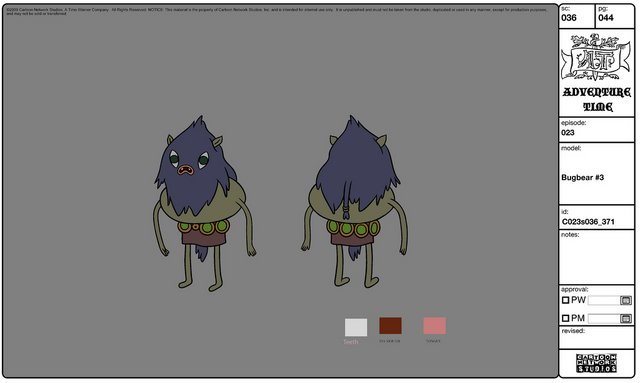The height and width of the screenshot is (383, 640).
Task: Check the PW approval checkbox
Action: tap(565, 301)
